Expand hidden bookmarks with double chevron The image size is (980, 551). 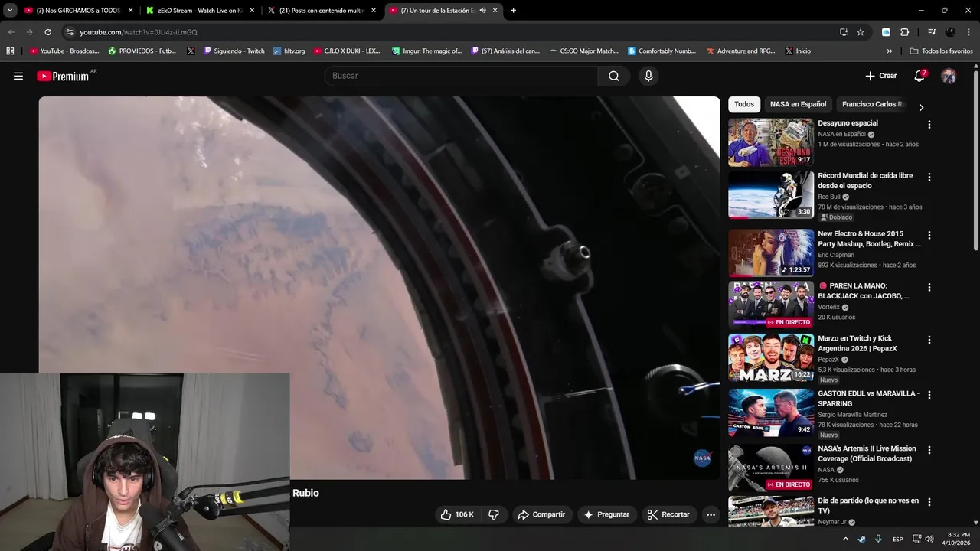890,51
